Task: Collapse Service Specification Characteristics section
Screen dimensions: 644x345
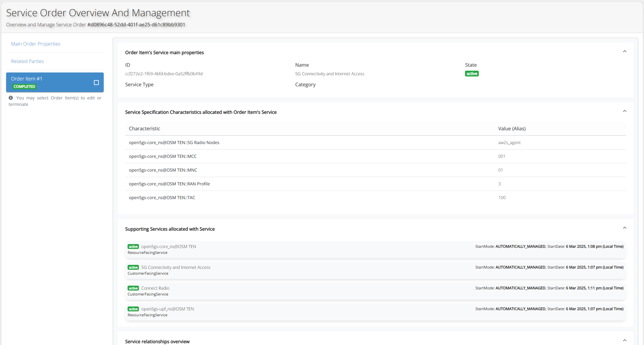Action: [x=624, y=111]
